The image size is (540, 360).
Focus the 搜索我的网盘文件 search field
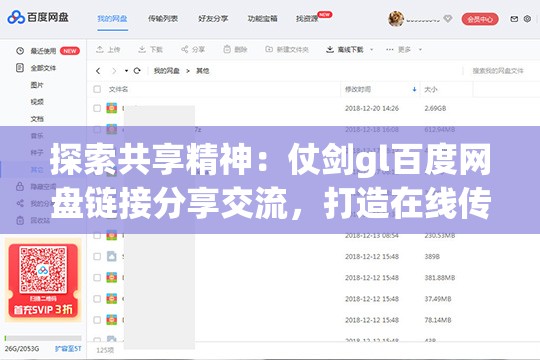point(498,71)
